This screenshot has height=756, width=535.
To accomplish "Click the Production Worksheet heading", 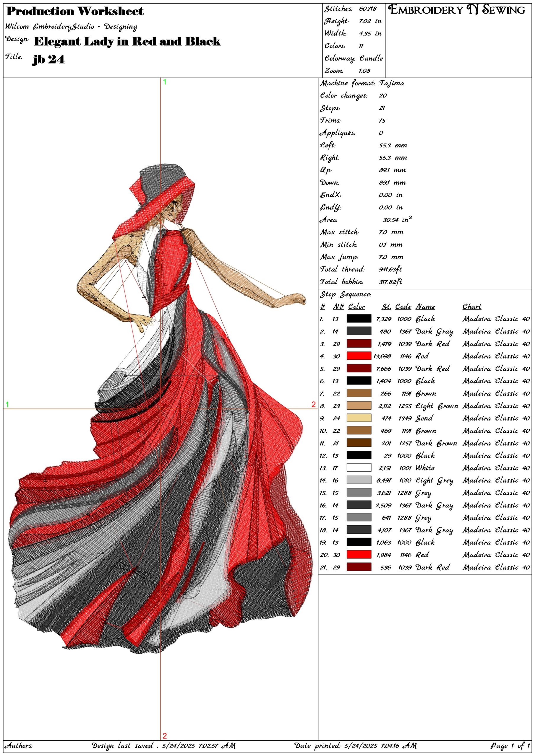I will point(75,12).
